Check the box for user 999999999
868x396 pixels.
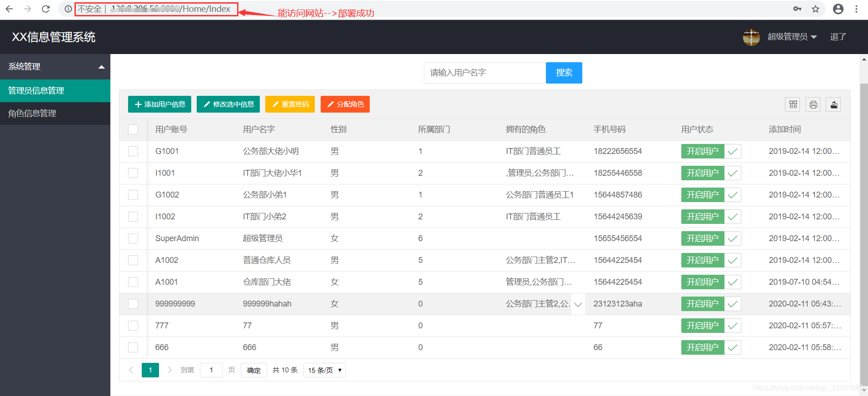(133, 304)
